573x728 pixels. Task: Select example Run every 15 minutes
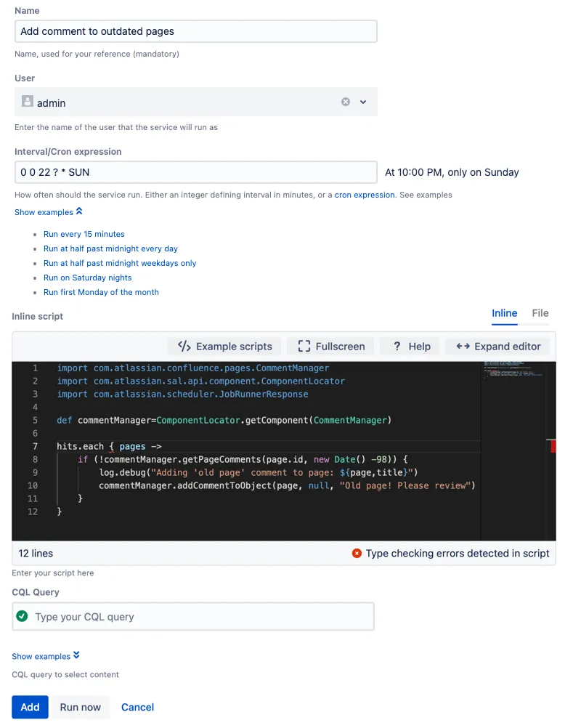pos(84,234)
